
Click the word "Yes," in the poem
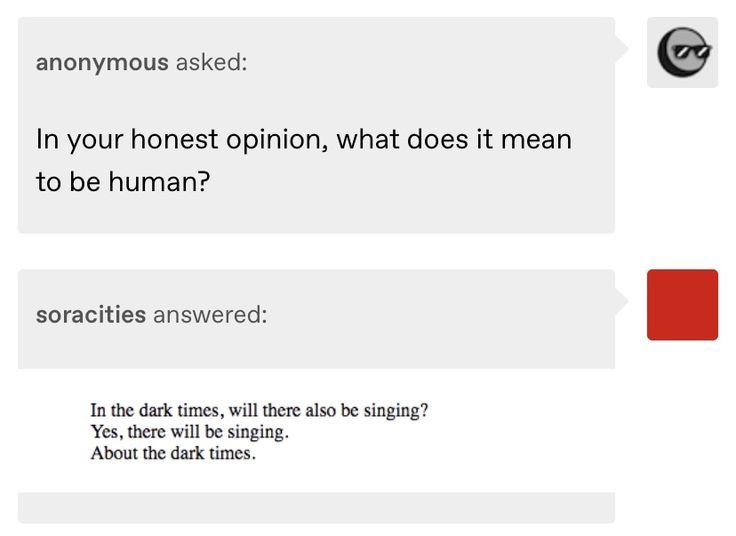(107, 432)
